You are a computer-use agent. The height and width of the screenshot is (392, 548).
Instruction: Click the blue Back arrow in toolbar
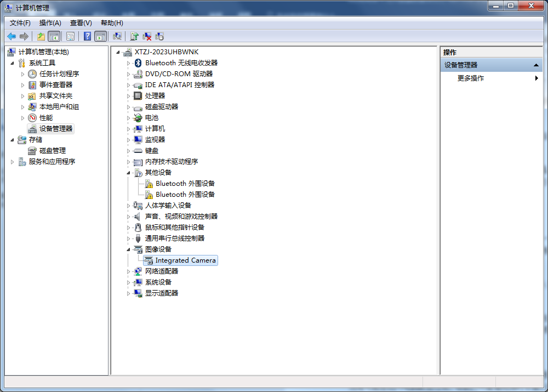11,36
